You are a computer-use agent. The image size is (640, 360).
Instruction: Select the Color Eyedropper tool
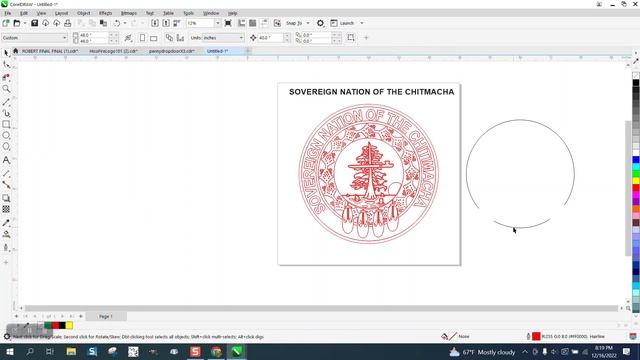pyautogui.click(x=6, y=223)
